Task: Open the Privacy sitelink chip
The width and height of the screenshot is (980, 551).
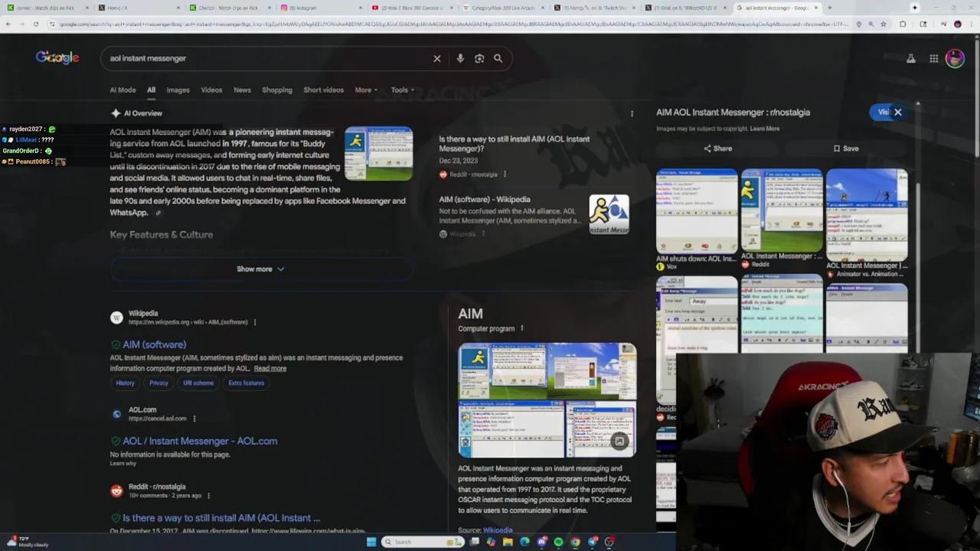Action: [158, 383]
